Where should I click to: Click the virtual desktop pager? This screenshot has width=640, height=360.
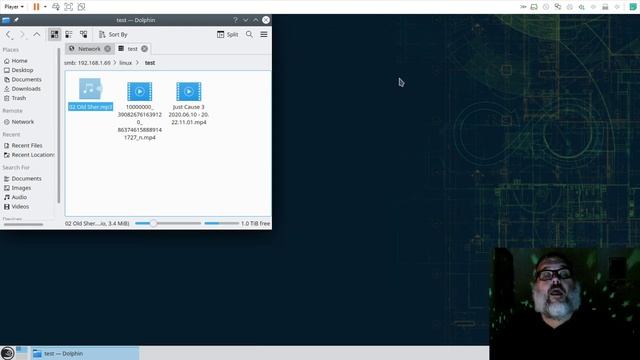[22, 353]
